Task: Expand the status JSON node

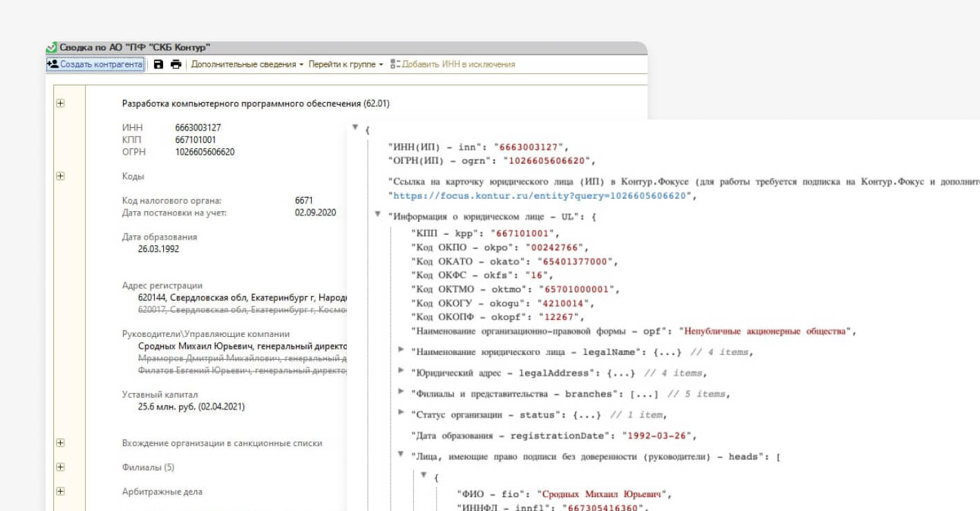Action: [x=401, y=412]
